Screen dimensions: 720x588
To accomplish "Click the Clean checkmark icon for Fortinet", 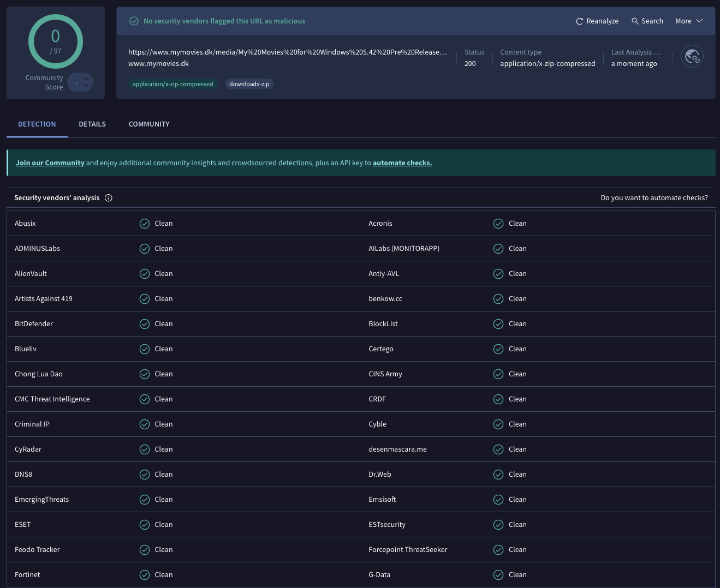I will [x=145, y=575].
